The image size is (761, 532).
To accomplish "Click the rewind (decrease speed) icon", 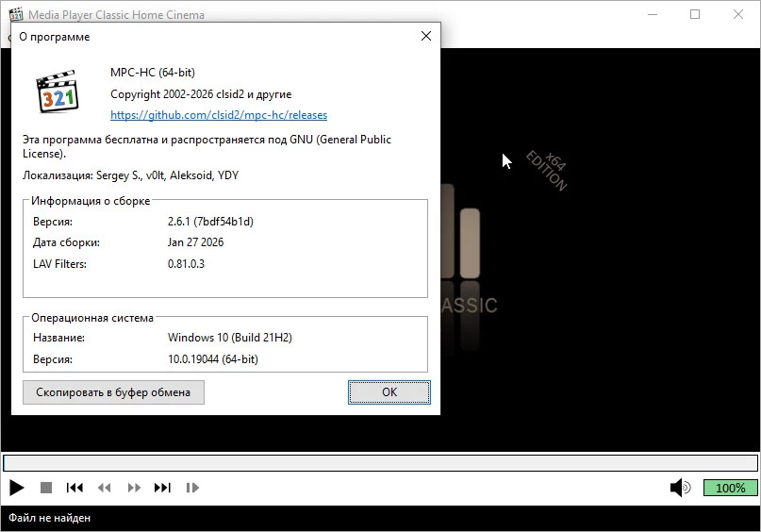I will click(x=104, y=488).
